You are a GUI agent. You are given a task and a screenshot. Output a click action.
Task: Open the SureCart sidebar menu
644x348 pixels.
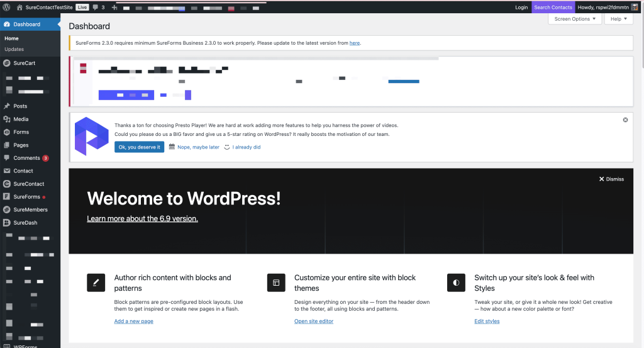click(24, 63)
